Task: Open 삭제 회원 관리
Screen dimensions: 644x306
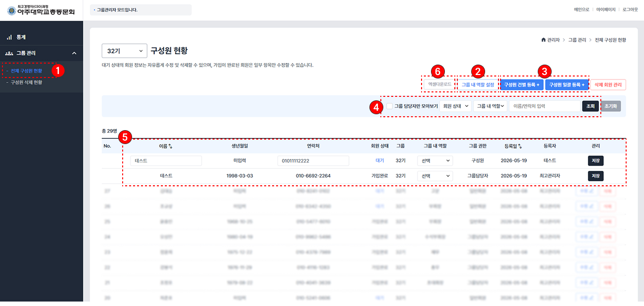Action: coord(608,85)
